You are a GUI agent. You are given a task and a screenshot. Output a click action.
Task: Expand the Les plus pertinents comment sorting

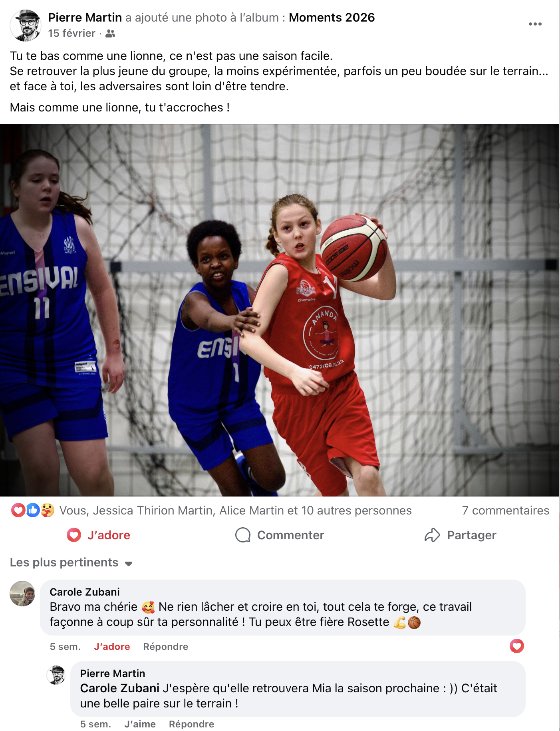click(x=71, y=562)
